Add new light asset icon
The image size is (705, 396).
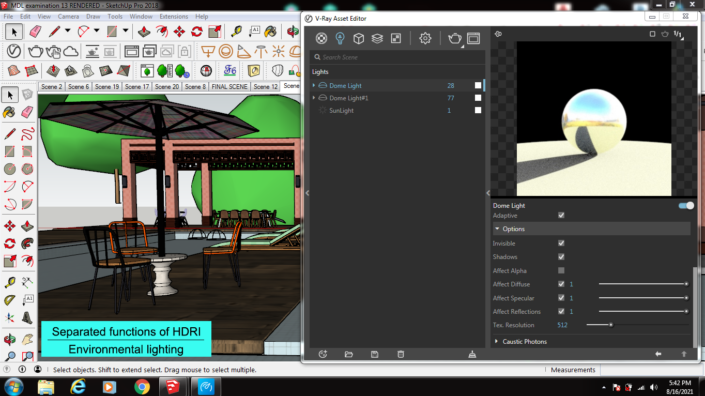point(322,354)
